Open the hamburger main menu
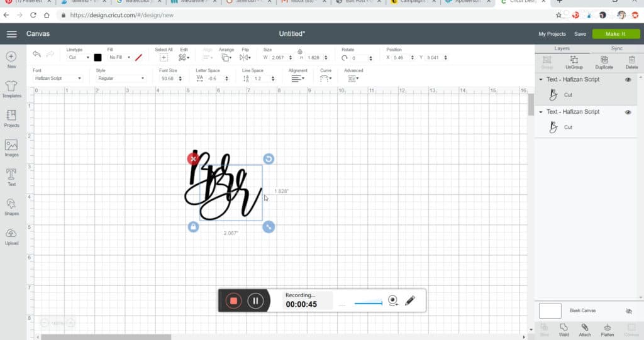The width and height of the screenshot is (644, 340). click(x=12, y=34)
